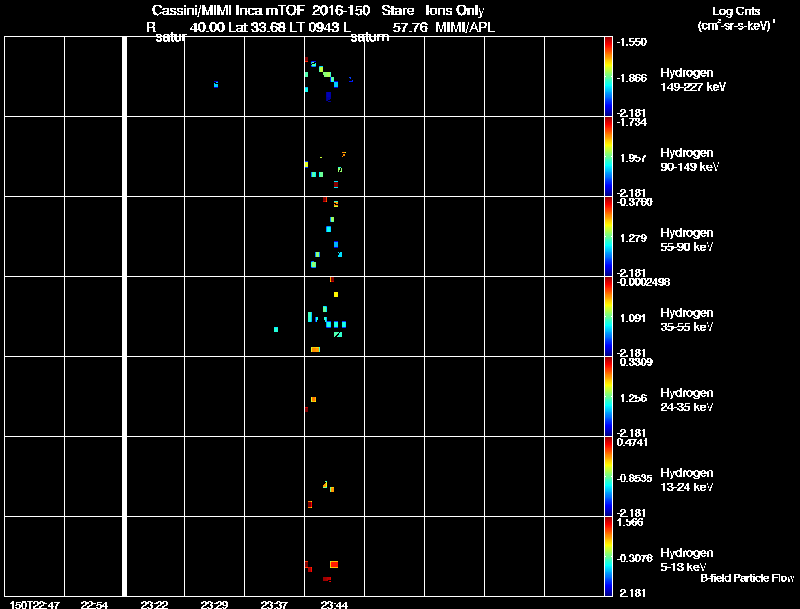This screenshot has width=800, height=609.
Task: Click the thick white vertical data-gap line
Action: click(x=124, y=316)
